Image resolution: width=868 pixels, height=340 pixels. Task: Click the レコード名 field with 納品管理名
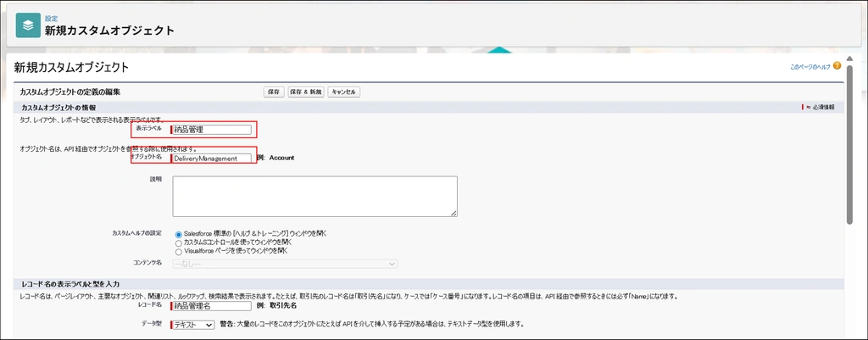click(x=212, y=307)
